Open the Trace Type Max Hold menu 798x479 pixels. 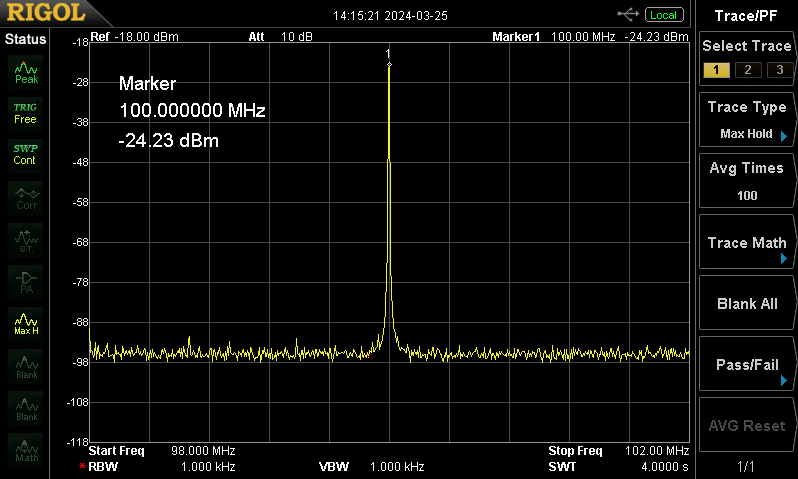pyautogui.click(x=747, y=120)
